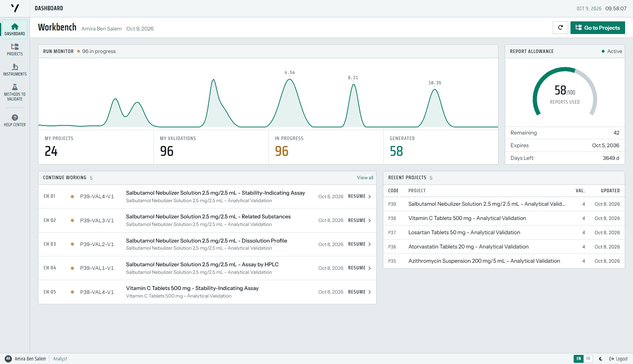The image size is (633, 364).
Task: Click the Expires Oct 5, 2036 row
Action: coord(565,146)
